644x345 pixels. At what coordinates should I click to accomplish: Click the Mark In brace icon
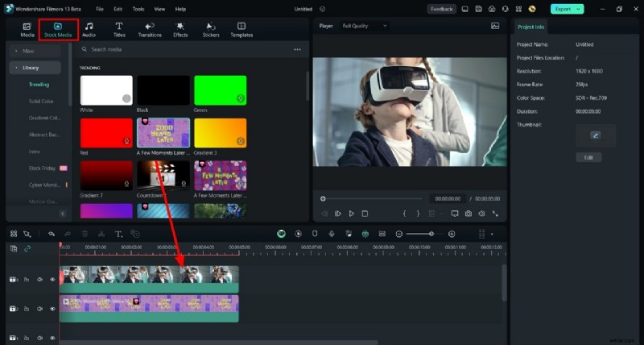click(405, 214)
